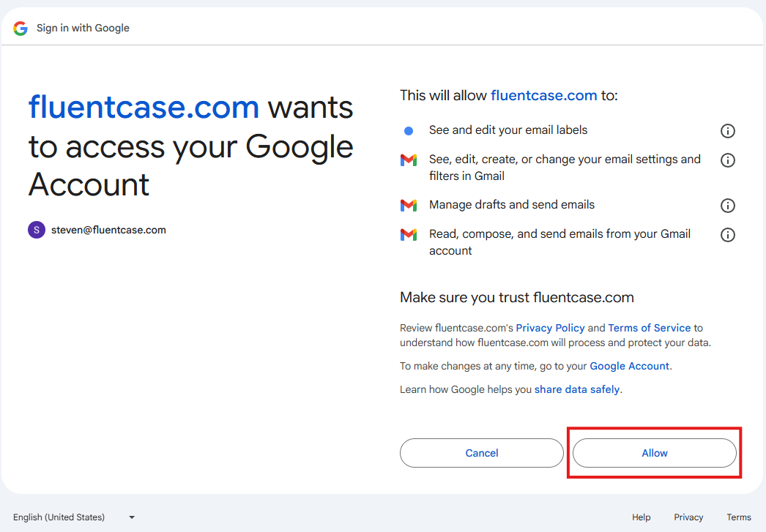
Task: Open the English (United States) language dropdown
Action: click(74, 517)
